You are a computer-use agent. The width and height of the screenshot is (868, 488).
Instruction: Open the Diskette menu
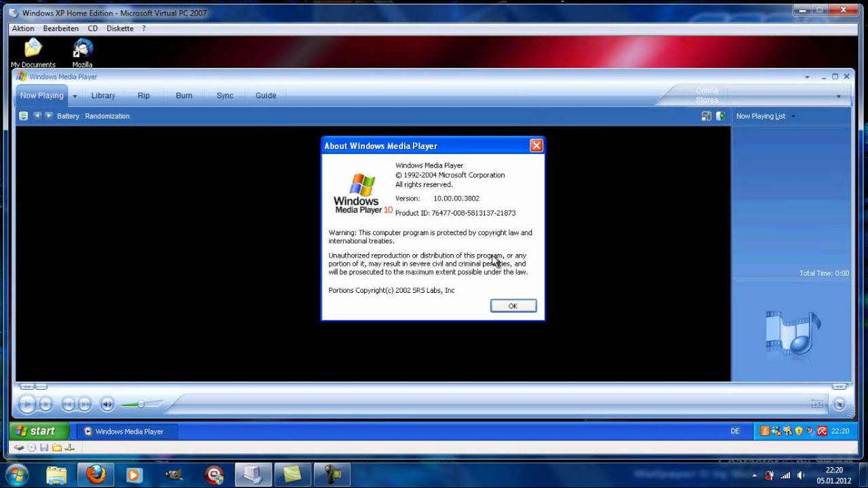point(120,28)
